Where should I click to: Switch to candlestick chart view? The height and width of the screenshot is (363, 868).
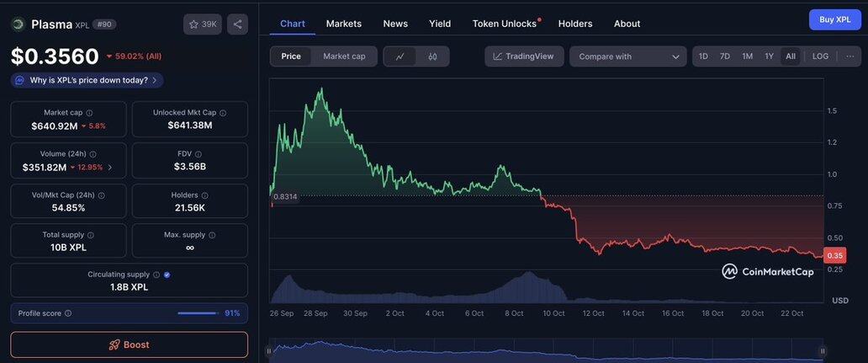pos(432,56)
